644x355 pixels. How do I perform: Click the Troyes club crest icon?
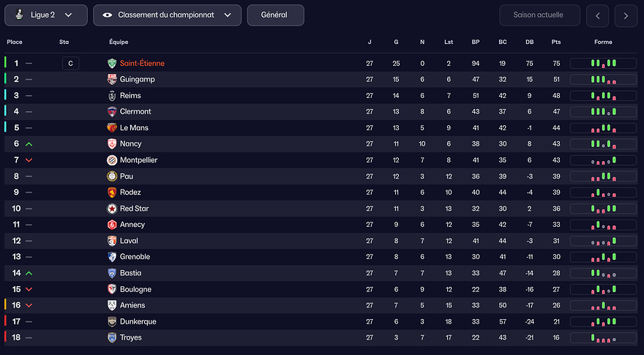point(112,337)
